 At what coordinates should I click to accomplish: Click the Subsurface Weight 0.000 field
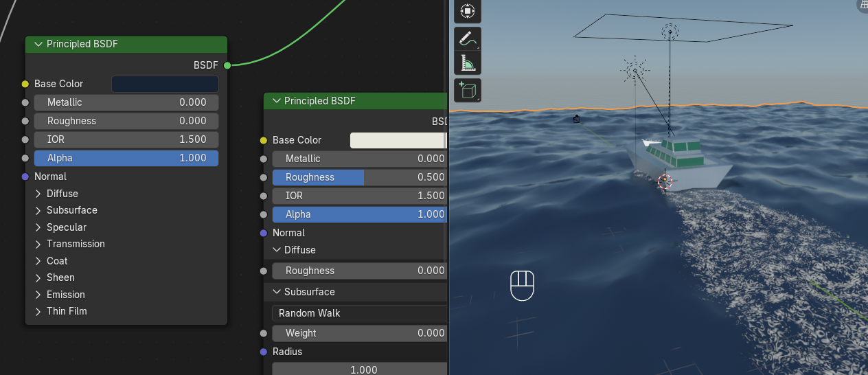coord(360,333)
